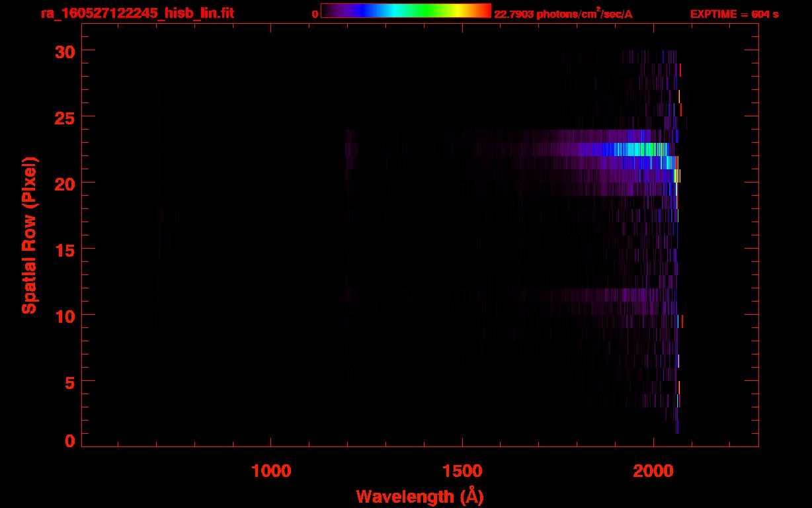Click the filename ra_160527122245_hisb_lin.fit
Viewport: 812px width, 508px height.
point(137,13)
